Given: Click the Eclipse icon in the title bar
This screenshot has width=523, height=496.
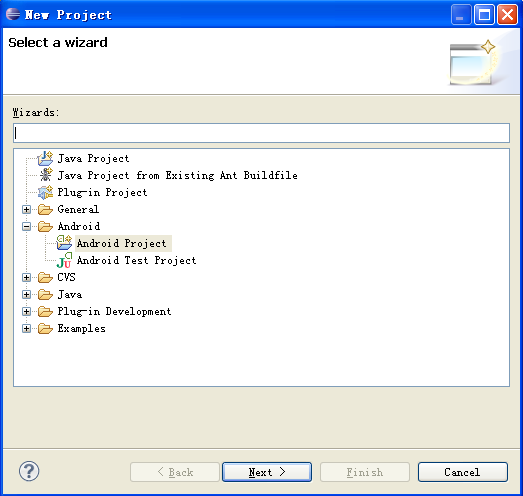Looking at the screenshot, I should pyautogui.click(x=13, y=14).
